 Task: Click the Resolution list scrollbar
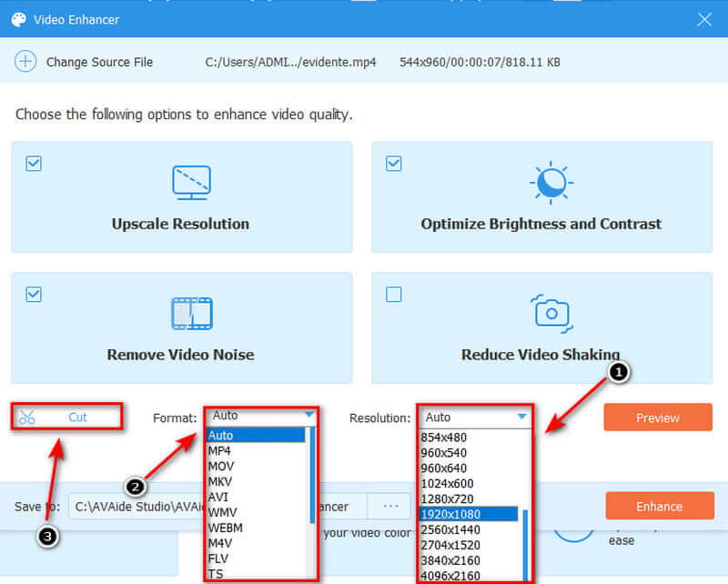coord(525,546)
